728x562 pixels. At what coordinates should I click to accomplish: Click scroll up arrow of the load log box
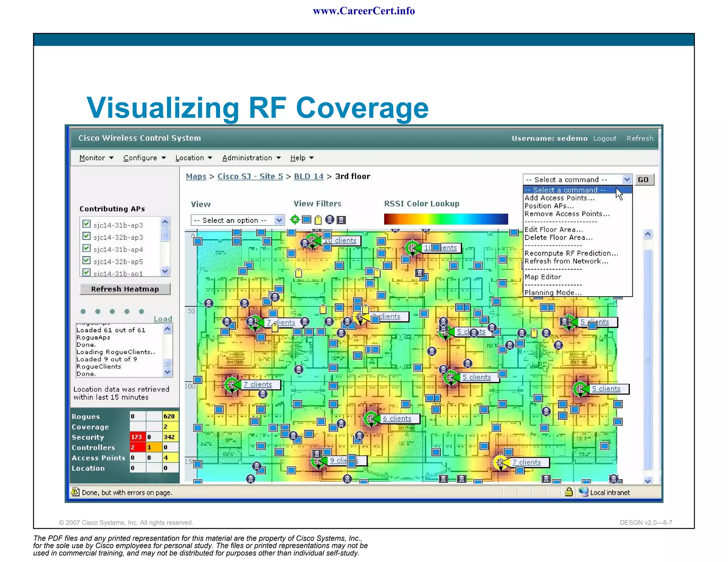(x=167, y=329)
